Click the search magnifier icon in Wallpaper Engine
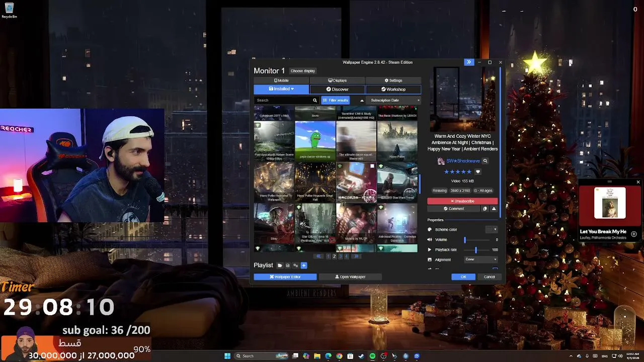 pyautogui.click(x=315, y=100)
